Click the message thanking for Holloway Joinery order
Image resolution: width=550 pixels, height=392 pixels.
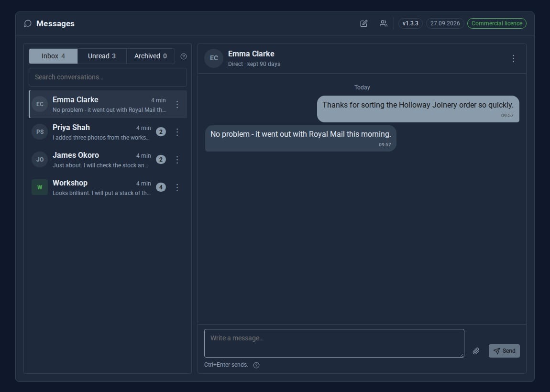418,109
